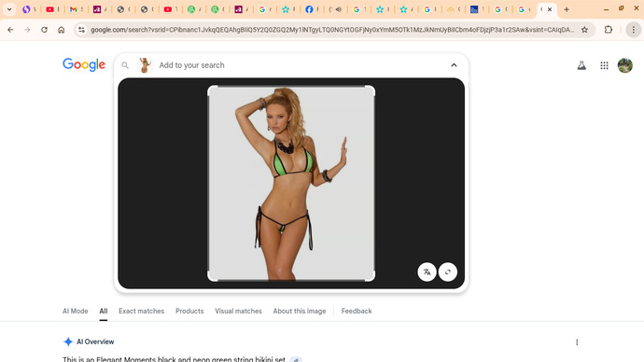Open the About this image tab
This screenshot has width=644, height=362.
[300, 311]
